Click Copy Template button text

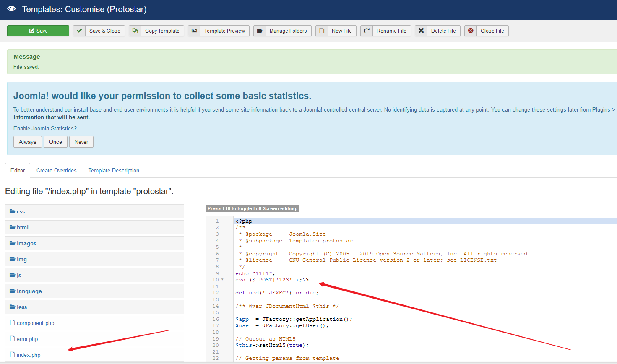point(162,31)
